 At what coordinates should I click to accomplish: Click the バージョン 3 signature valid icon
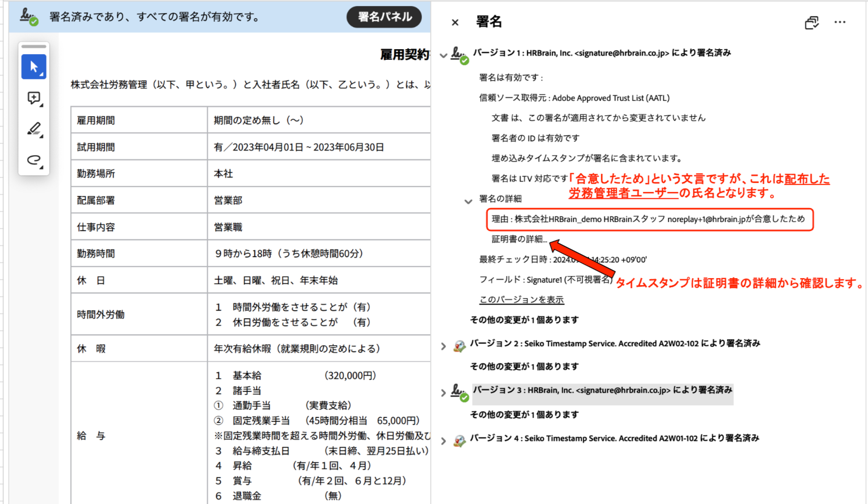click(x=460, y=392)
